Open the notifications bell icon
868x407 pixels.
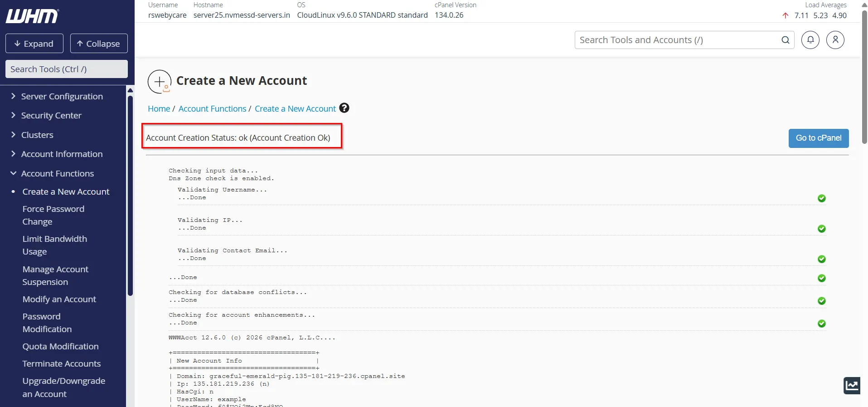tap(810, 40)
